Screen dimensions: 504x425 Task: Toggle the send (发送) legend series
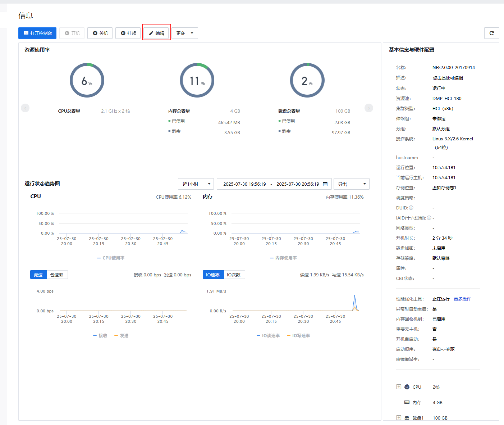[x=122, y=336]
